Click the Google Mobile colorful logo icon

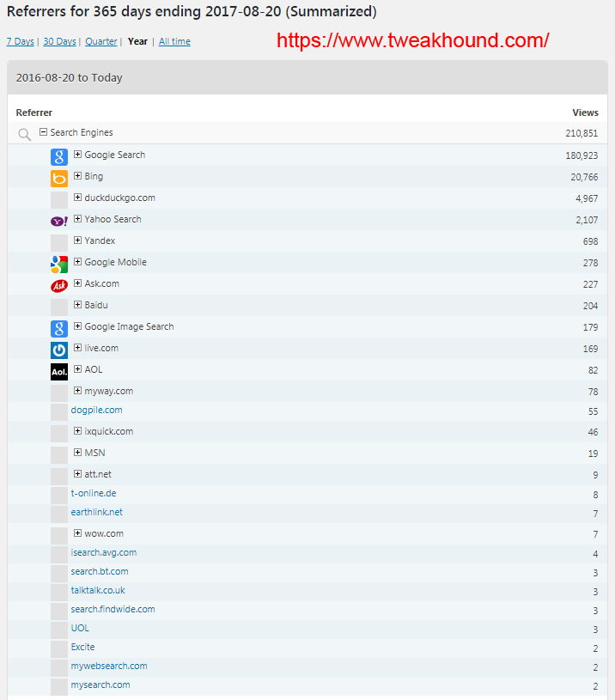point(59,265)
